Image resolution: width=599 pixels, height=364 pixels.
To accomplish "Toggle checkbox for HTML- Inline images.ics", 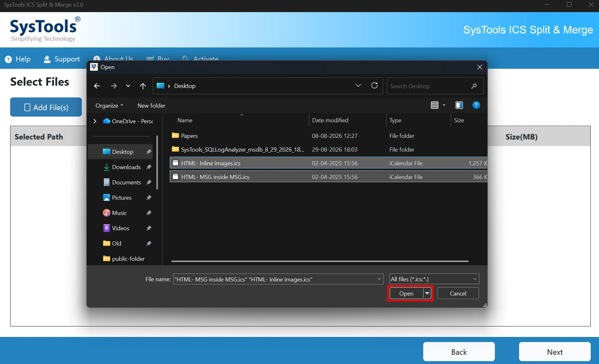I will coord(175,163).
